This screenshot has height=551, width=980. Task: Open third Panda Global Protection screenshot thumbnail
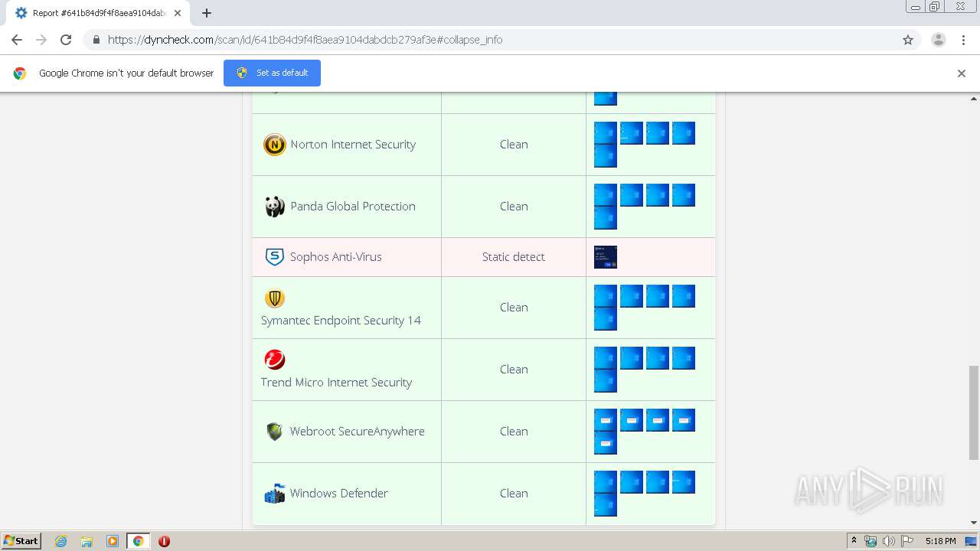(658, 195)
